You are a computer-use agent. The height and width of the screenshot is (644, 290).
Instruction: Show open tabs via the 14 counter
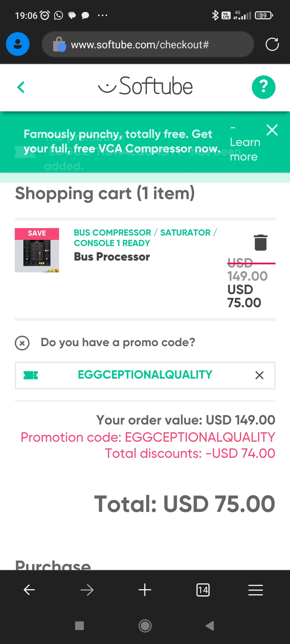[x=203, y=590]
